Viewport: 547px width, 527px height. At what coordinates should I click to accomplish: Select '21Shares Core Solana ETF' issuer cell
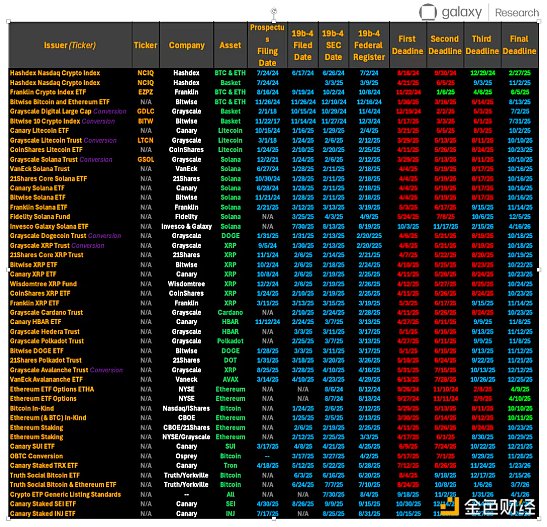48,179
